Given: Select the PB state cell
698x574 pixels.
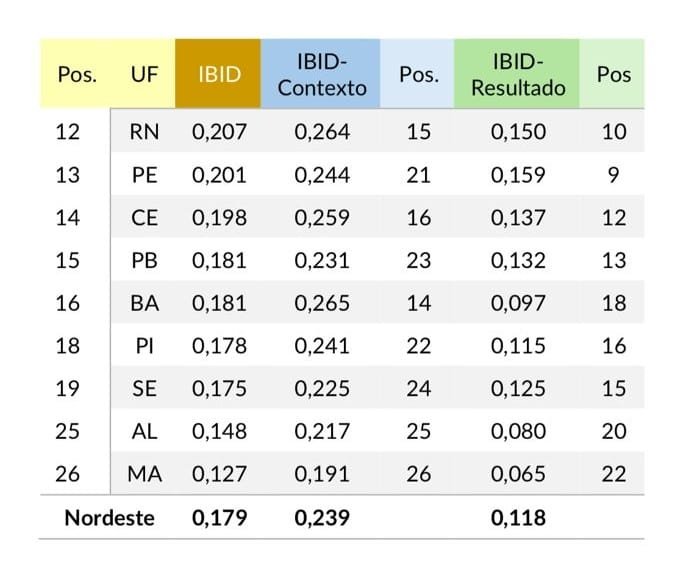Looking at the screenshot, I should 144,261.
